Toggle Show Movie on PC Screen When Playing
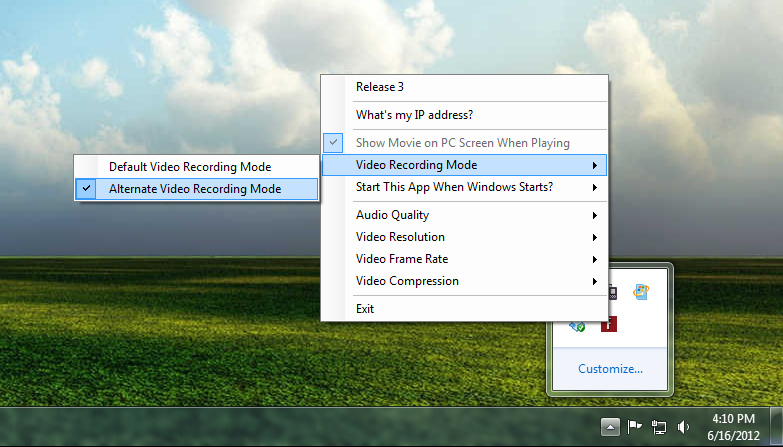783x447 pixels. click(462, 143)
